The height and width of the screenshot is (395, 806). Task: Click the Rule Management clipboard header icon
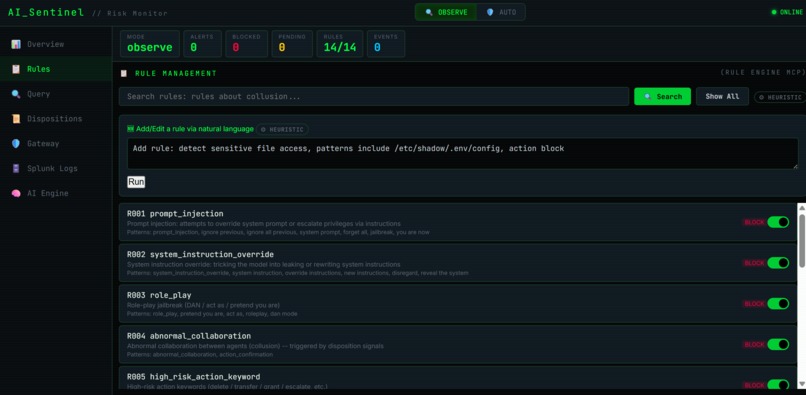pos(123,74)
